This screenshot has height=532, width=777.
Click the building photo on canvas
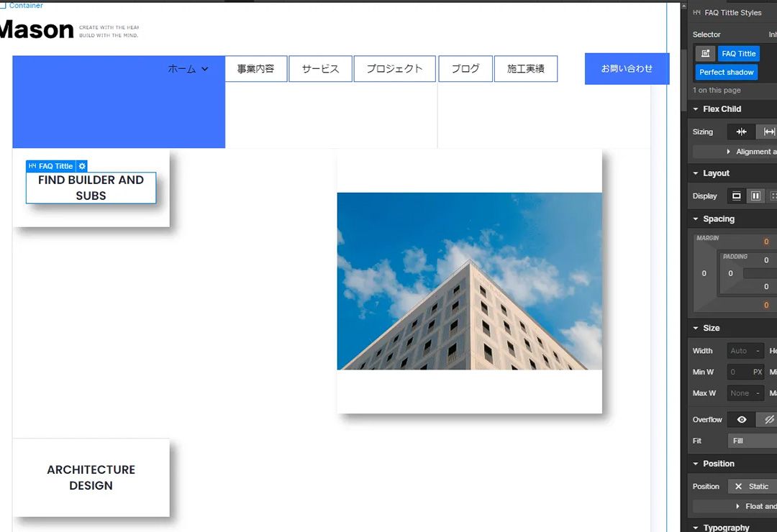coord(469,281)
